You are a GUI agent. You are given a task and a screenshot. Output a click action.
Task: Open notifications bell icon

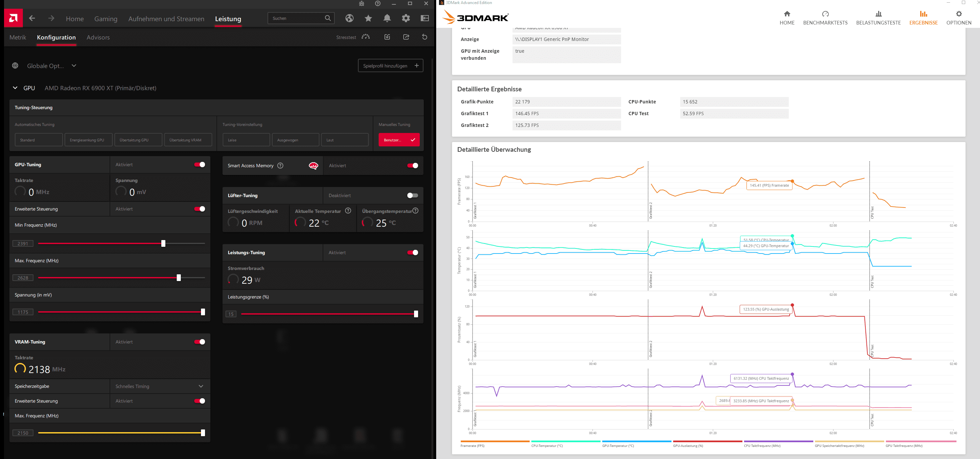click(x=387, y=18)
